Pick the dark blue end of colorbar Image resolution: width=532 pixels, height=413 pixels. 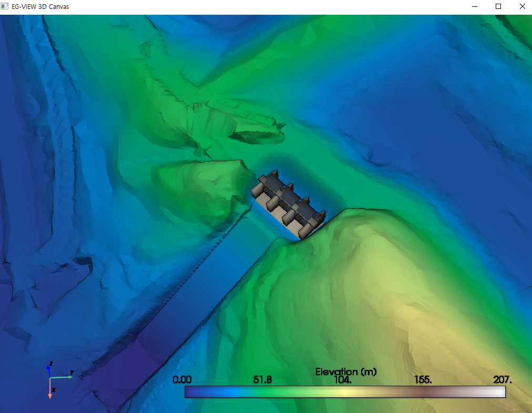click(189, 391)
